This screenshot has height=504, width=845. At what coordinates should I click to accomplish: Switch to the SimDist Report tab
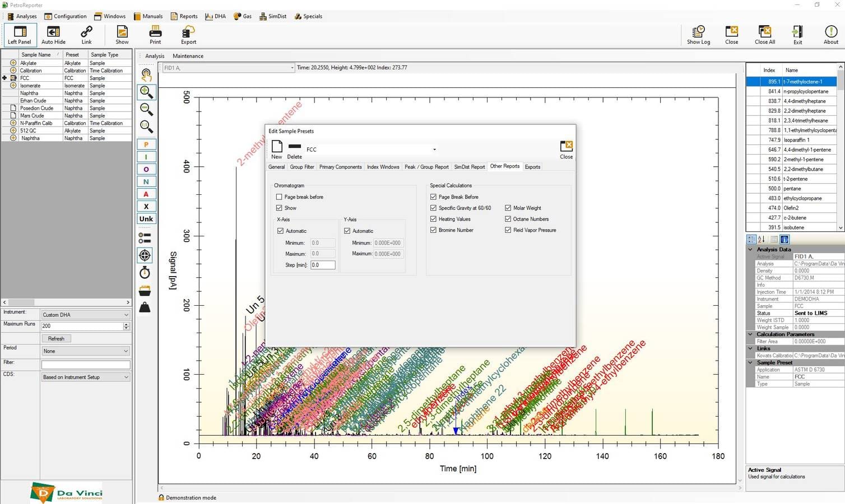tap(469, 167)
